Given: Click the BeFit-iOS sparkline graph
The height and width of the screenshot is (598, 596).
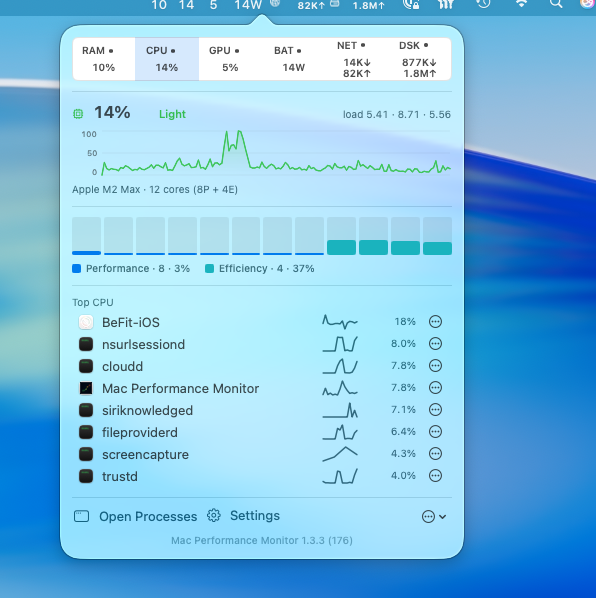Looking at the screenshot, I should 340,322.
